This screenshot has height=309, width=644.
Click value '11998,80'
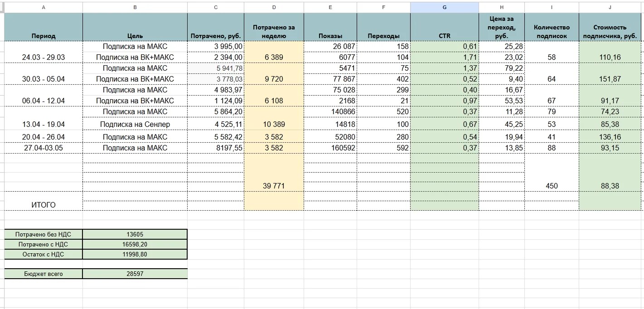(x=135, y=254)
